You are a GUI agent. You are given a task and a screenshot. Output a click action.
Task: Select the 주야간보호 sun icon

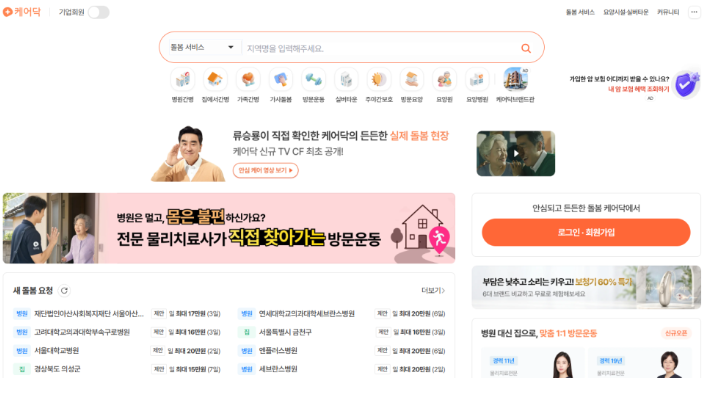point(379,79)
